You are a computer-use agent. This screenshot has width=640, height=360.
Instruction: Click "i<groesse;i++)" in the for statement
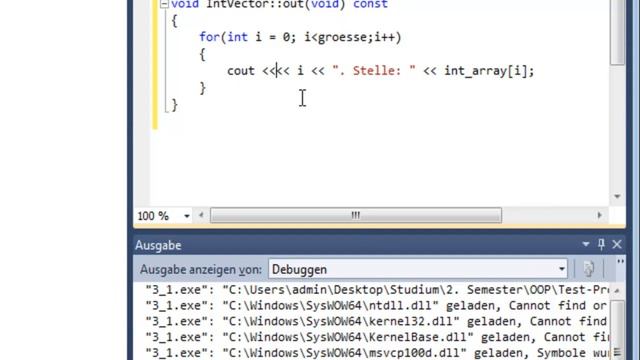pyautogui.click(x=353, y=37)
